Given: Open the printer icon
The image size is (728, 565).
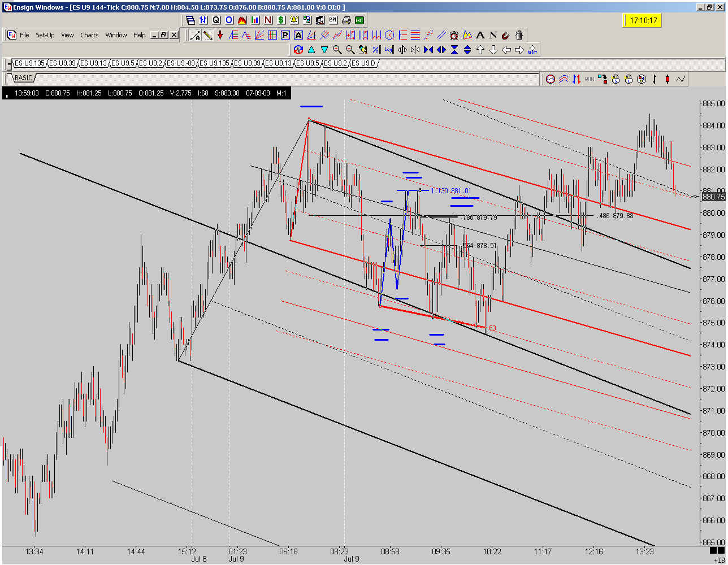Looking at the screenshot, I should 346,20.
